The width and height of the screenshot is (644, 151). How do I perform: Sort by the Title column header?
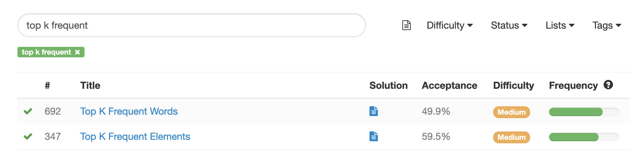pos(90,85)
